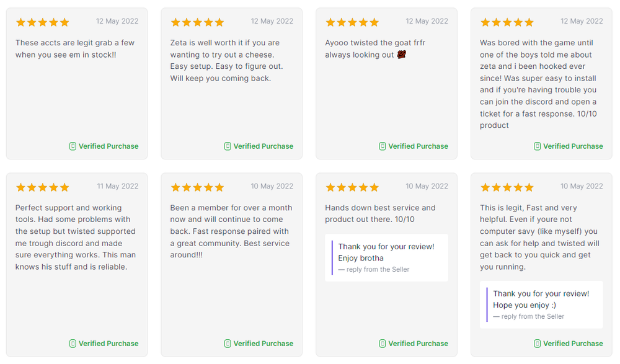The width and height of the screenshot is (620, 364).
Task: Click star rating on "Perfect support" review
Action: pos(42,187)
